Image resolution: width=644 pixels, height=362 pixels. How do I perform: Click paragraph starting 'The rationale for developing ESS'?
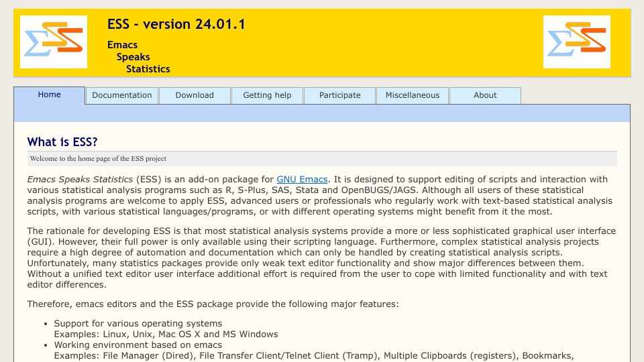[321, 257]
